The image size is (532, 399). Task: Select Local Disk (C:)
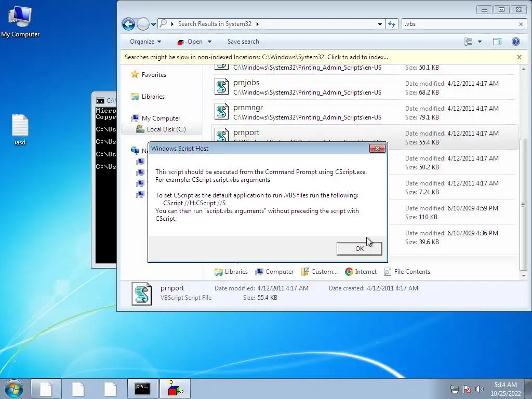161,129
